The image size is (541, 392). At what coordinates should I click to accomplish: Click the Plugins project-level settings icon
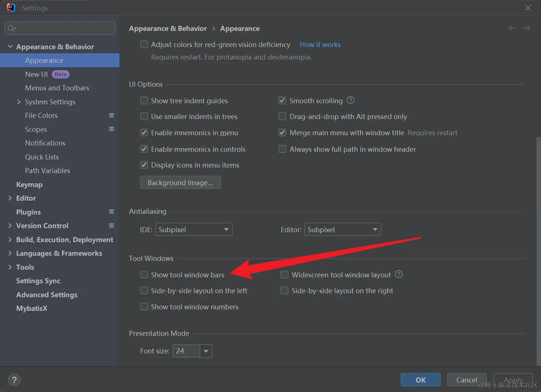pyautogui.click(x=111, y=212)
